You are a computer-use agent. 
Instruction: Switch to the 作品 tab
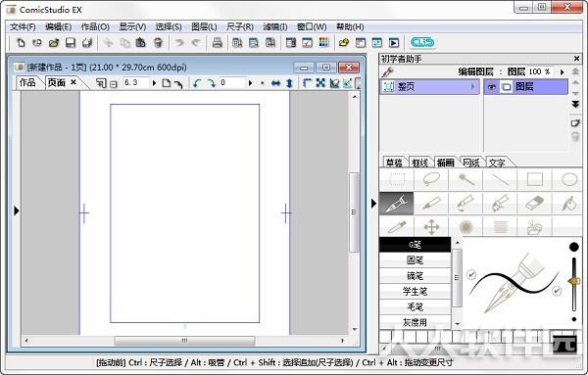[x=27, y=83]
